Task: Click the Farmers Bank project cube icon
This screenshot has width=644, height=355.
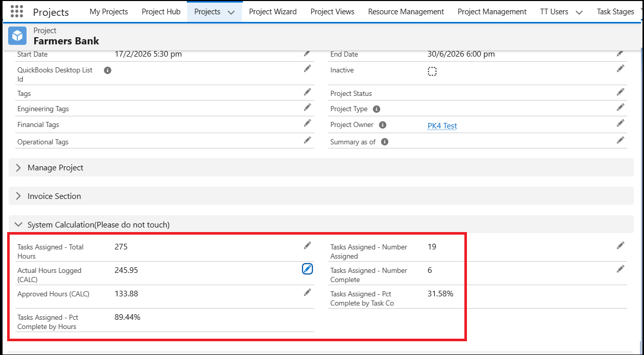Action: tap(17, 36)
